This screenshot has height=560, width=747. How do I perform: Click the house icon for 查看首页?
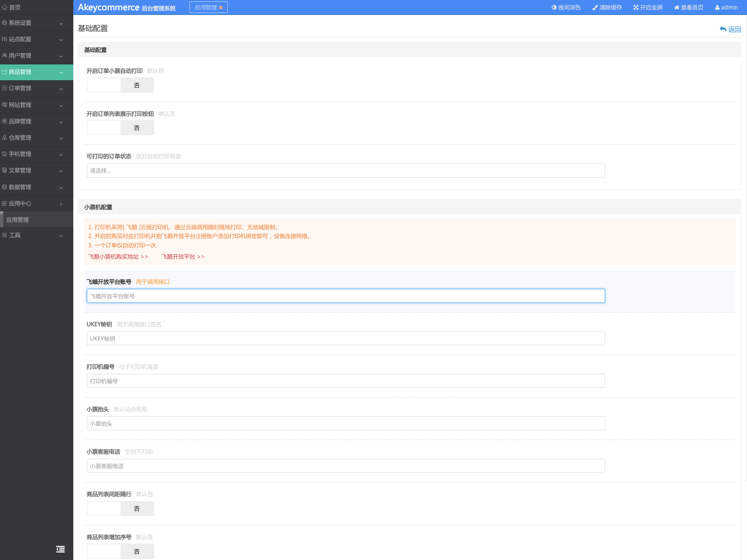pyautogui.click(x=677, y=7)
